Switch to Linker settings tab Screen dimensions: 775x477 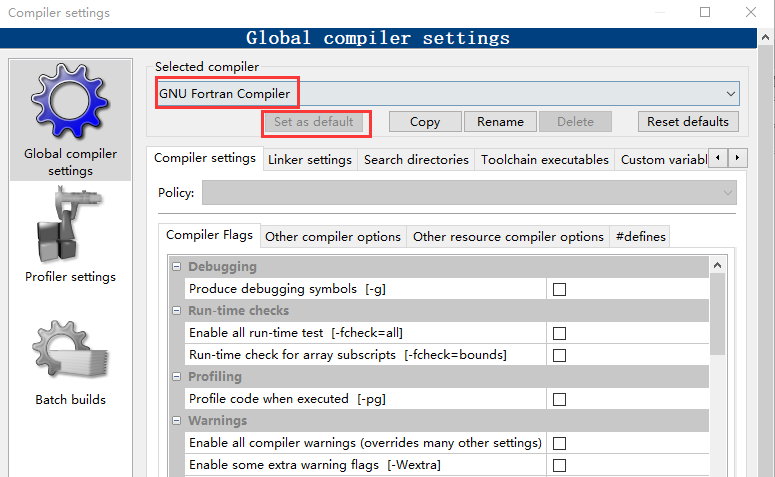310,160
